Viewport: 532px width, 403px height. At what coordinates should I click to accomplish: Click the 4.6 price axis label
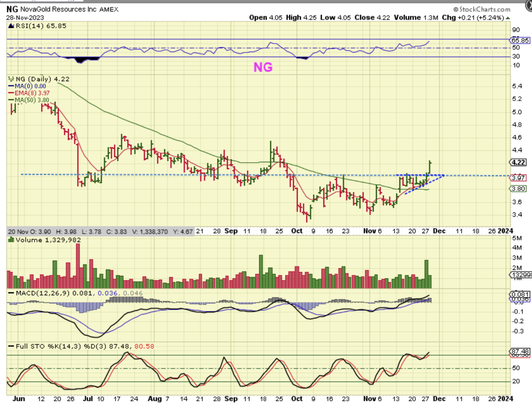pyautogui.click(x=517, y=137)
